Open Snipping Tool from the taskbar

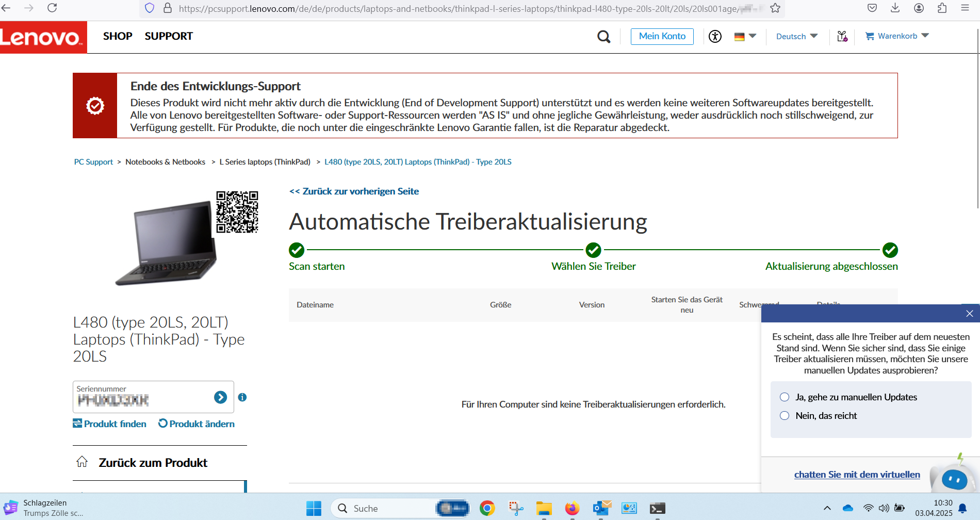[516, 509]
